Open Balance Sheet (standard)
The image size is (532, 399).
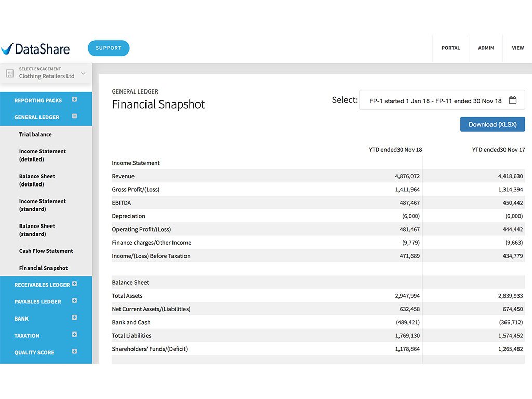pos(37,230)
